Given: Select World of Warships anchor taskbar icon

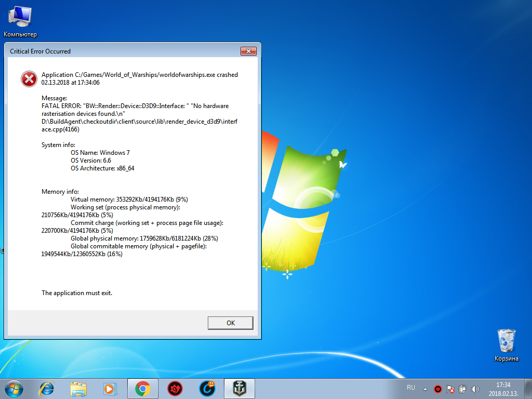Looking at the screenshot, I should (240, 389).
